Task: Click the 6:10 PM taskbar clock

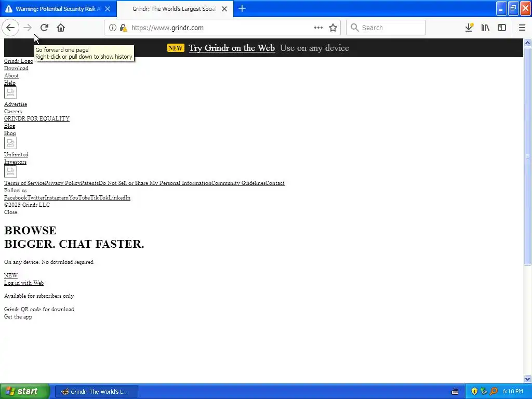Action: click(513, 391)
